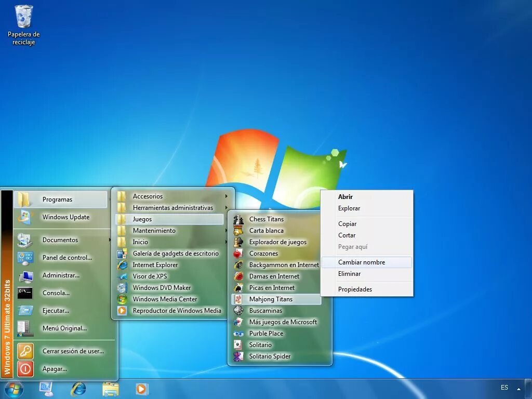Open Windows Explorer folder icon on taskbar
This screenshot has height=399, width=532.
click(x=111, y=389)
